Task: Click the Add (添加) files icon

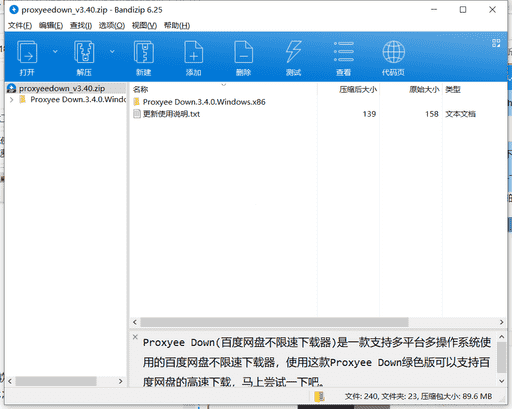Action: tap(194, 52)
